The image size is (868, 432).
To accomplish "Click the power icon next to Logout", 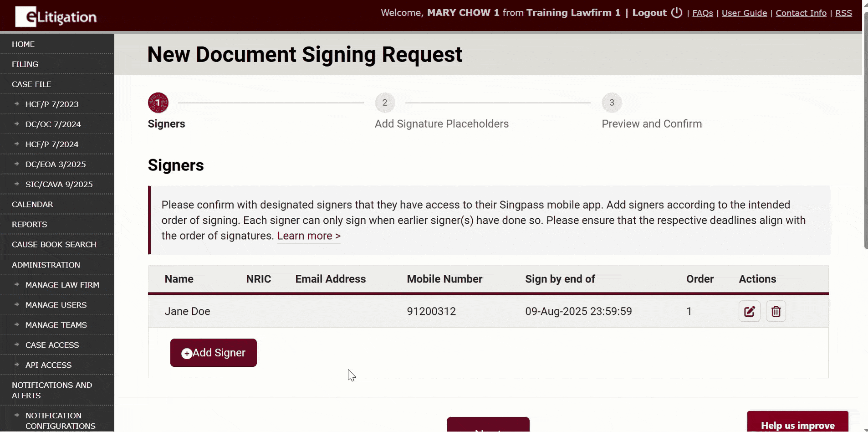I will [677, 13].
